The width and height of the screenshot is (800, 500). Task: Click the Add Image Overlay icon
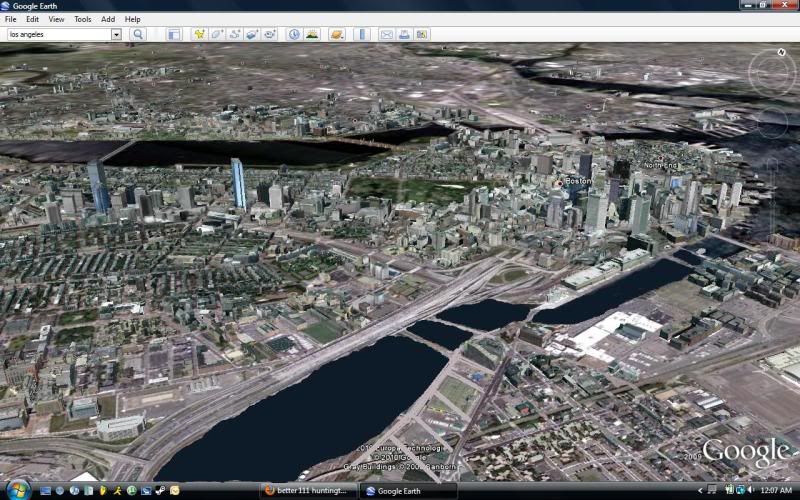click(252, 34)
